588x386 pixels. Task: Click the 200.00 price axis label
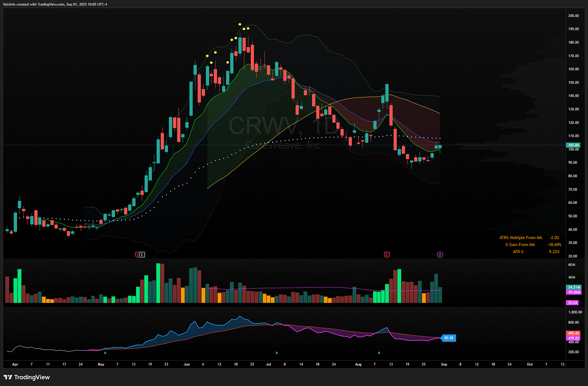(x=573, y=16)
